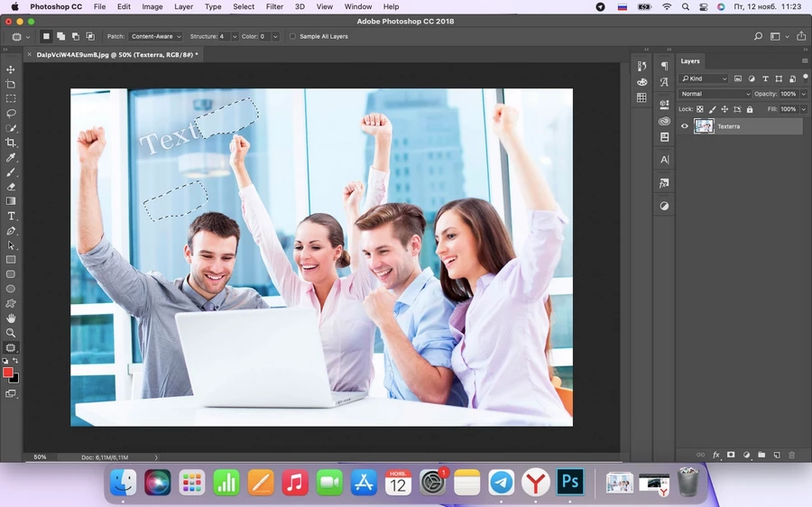Hide the Texterra layer using eye icon
Screen dimensions: 812x507
[x=685, y=126]
